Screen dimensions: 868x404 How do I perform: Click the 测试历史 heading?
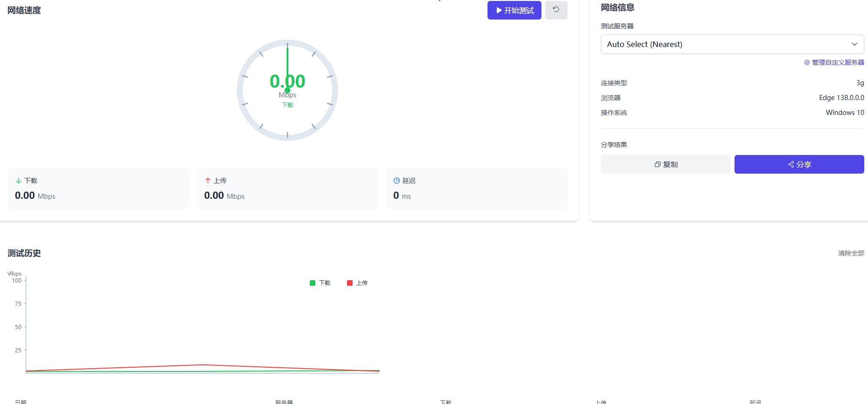click(24, 253)
